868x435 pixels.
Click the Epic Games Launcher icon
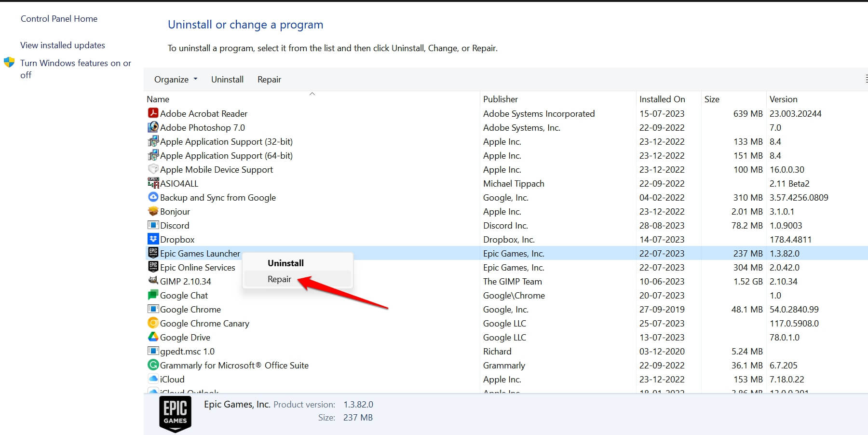pos(152,253)
